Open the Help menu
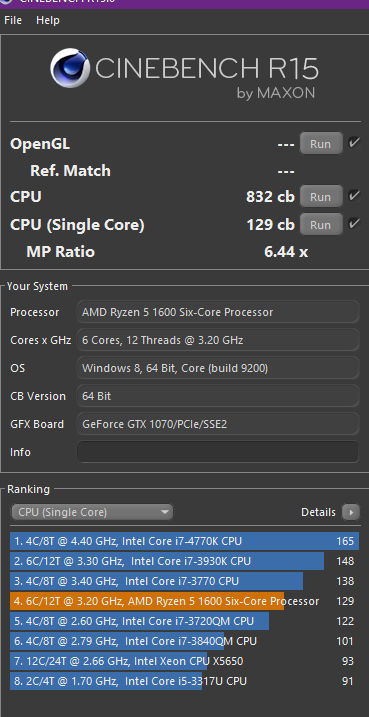The image size is (369, 717). pyautogui.click(x=48, y=20)
